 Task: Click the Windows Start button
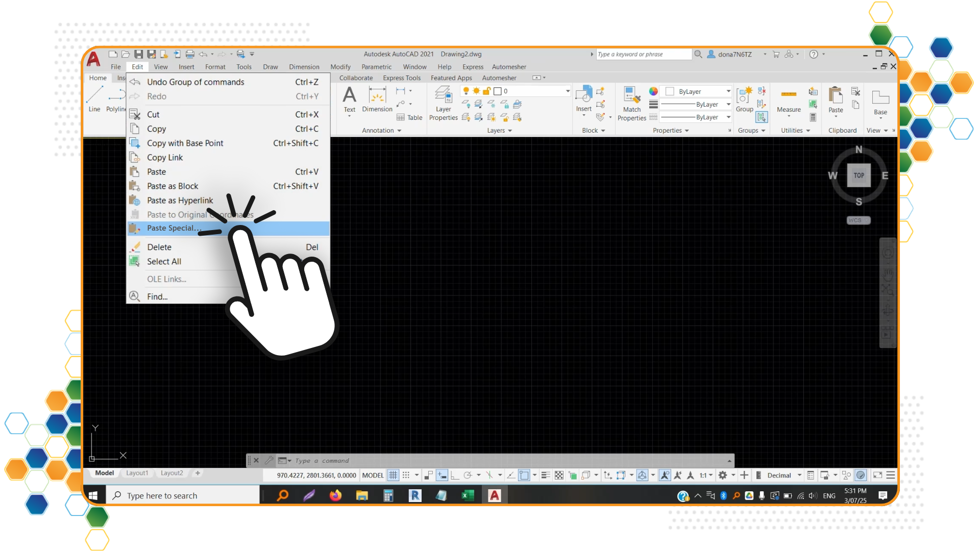(x=93, y=495)
